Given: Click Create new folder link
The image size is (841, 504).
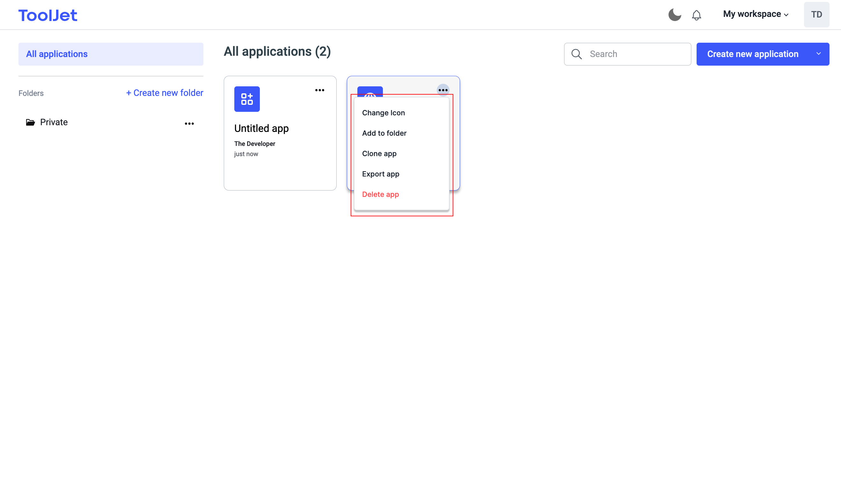Looking at the screenshot, I should (x=165, y=93).
